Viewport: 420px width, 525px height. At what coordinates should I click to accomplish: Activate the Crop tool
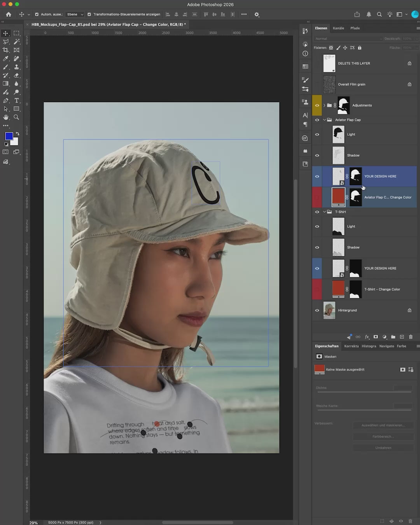click(x=5, y=50)
